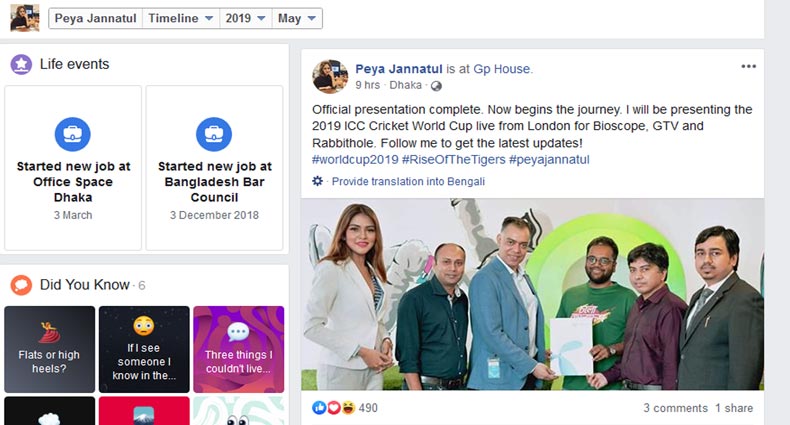Open the May month dropdown

[297, 18]
